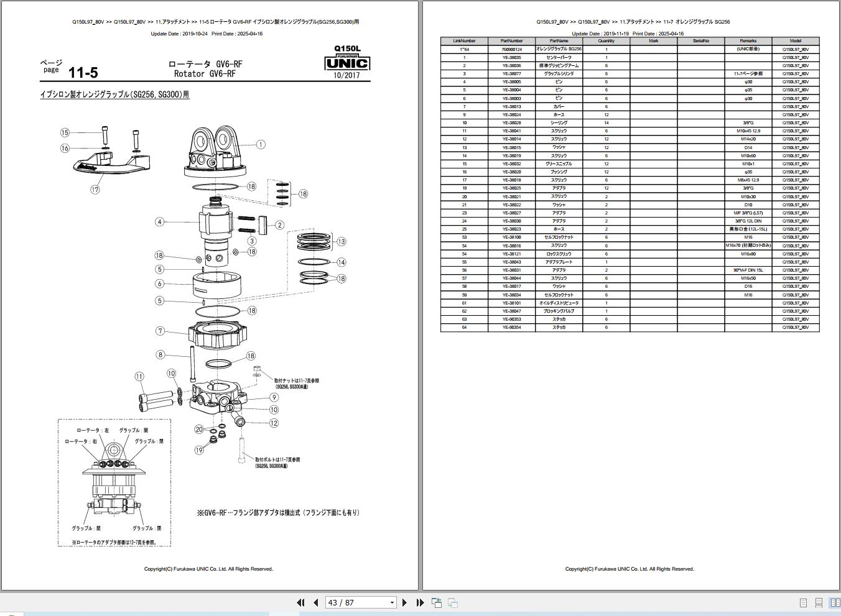
Task: Select part number YE-38101 cell
Action: (511, 303)
